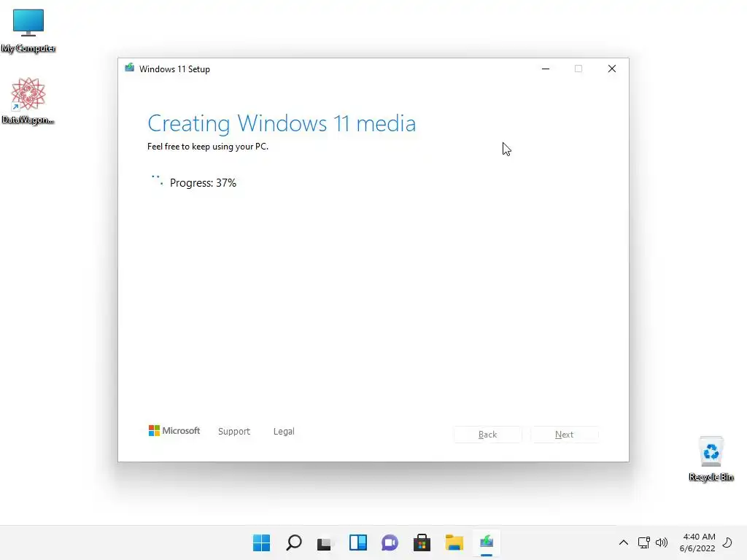The image size is (747, 560).
Task: Select the Recycle Bin on the desktop
Action: (711, 459)
